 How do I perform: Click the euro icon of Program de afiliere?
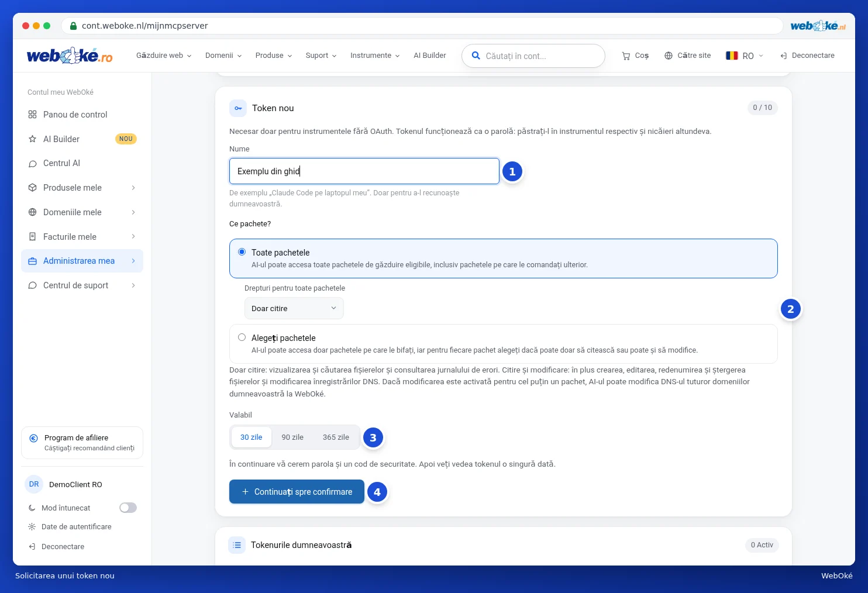(x=33, y=438)
